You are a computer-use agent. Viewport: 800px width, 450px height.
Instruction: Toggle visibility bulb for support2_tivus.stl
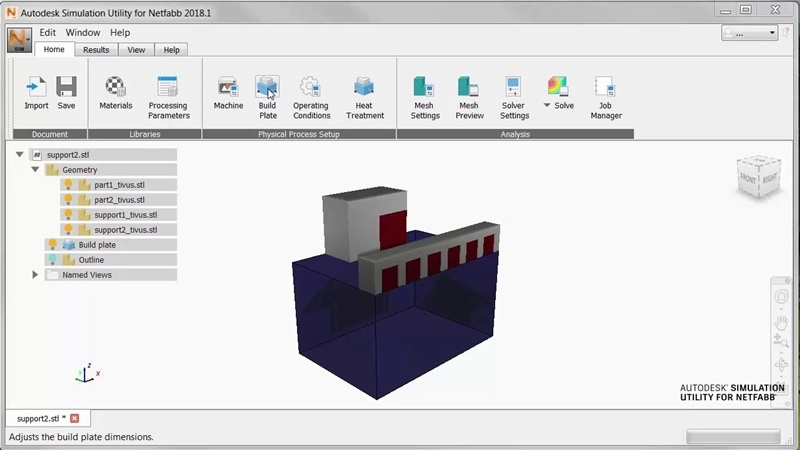tap(68, 230)
